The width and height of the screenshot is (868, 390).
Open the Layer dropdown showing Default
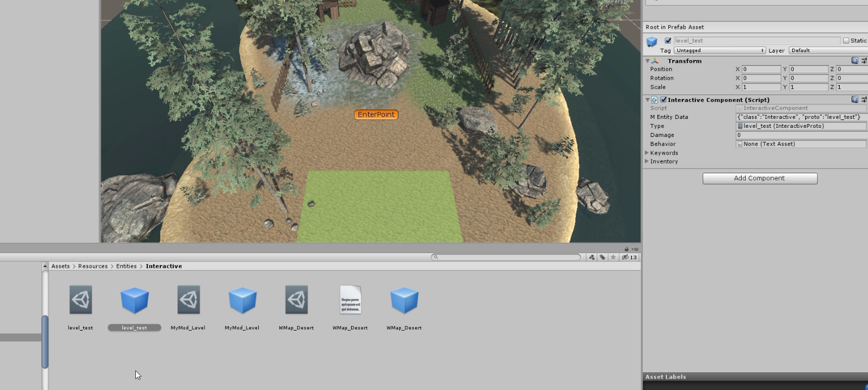click(828, 50)
